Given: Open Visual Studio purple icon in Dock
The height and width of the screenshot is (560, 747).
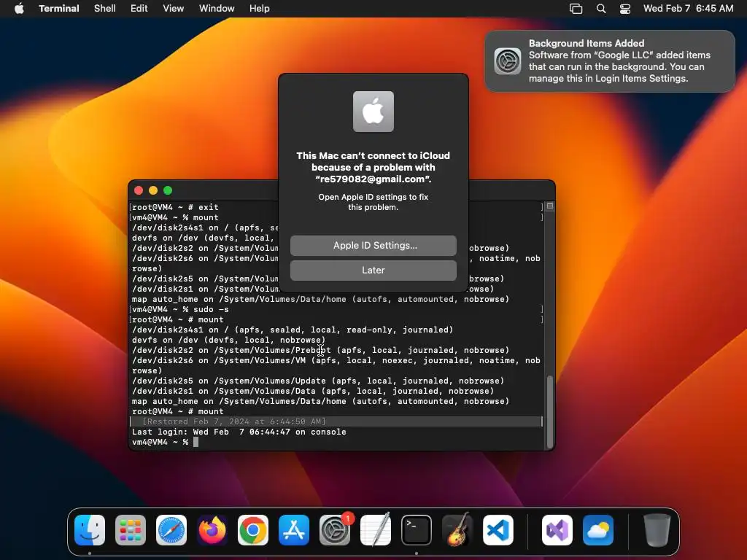Looking at the screenshot, I should pyautogui.click(x=557, y=530).
